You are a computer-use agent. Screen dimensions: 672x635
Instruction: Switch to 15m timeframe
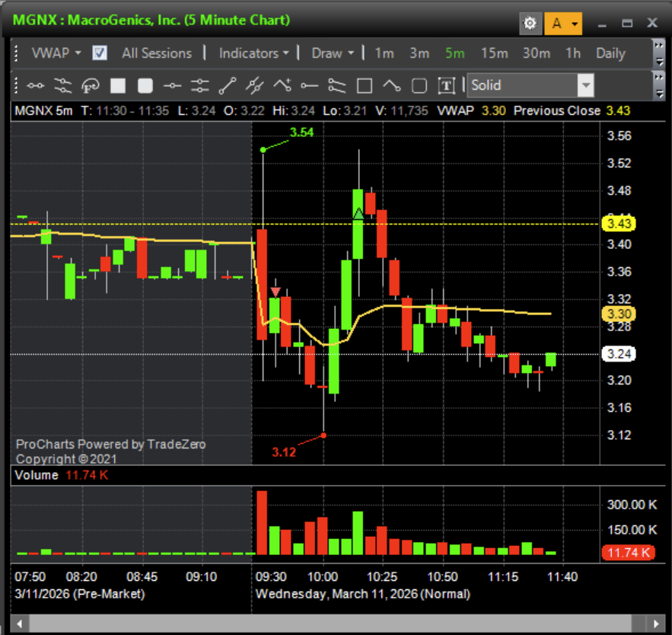tap(494, 53)
